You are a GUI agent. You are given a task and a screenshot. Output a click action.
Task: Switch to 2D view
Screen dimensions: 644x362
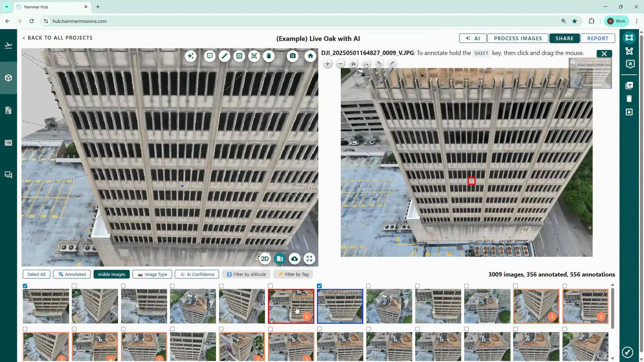[265, 259]
